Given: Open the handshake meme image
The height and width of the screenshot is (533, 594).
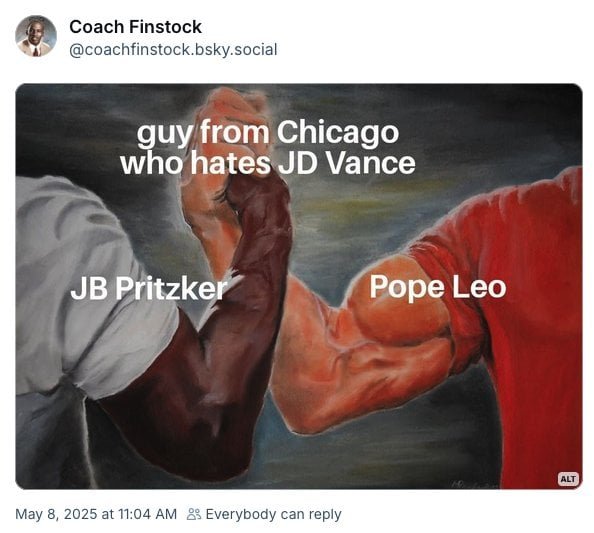Looking at the screenshot, I should (x=299, y=286).
